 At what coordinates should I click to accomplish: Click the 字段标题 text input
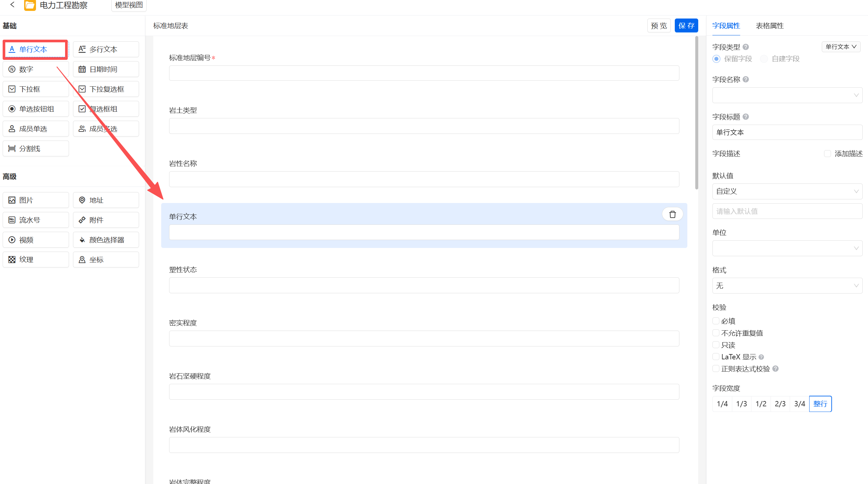click(787, 133)
